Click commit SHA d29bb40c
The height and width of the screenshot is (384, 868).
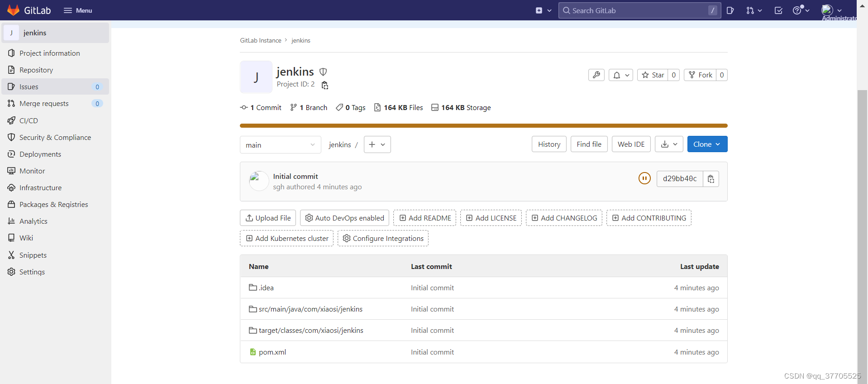(680, 178)
